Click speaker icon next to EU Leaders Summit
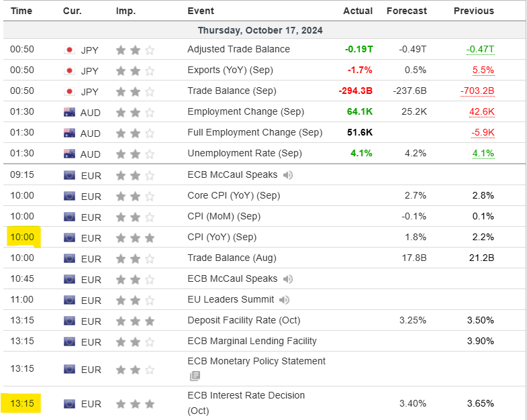Viewport: 527px width, 420px height. (285, 300)
